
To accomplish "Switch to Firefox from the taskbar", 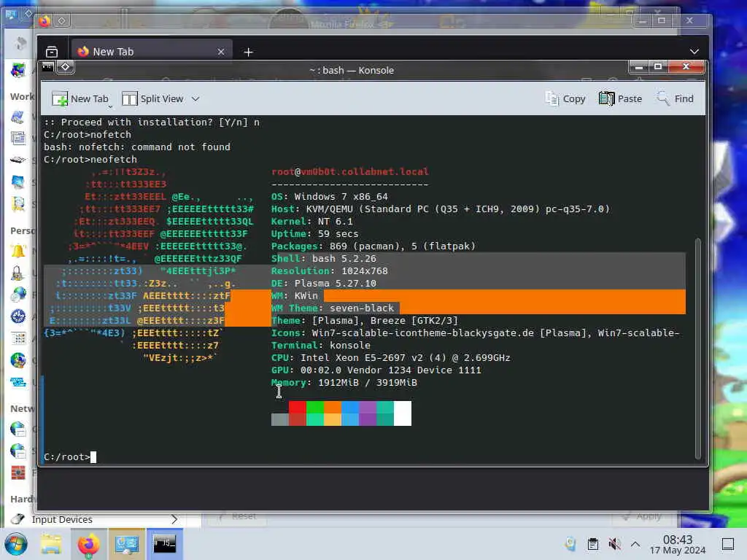I will 89,544.
